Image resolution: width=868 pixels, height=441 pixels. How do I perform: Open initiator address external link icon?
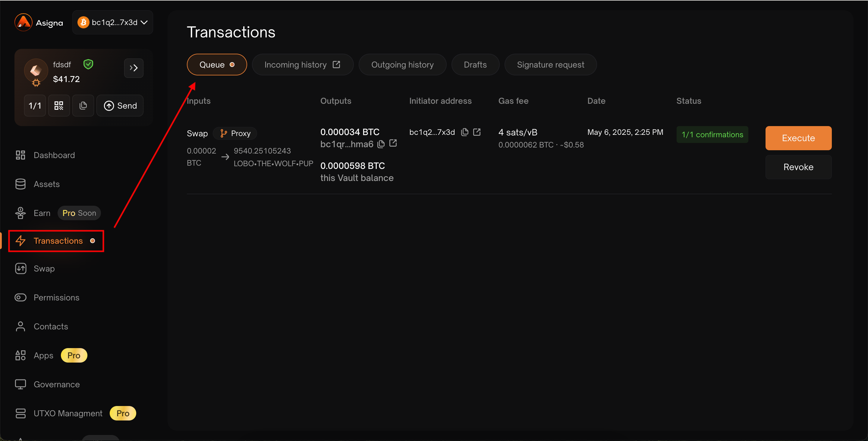pyautogui.click(x=477, y=132)
